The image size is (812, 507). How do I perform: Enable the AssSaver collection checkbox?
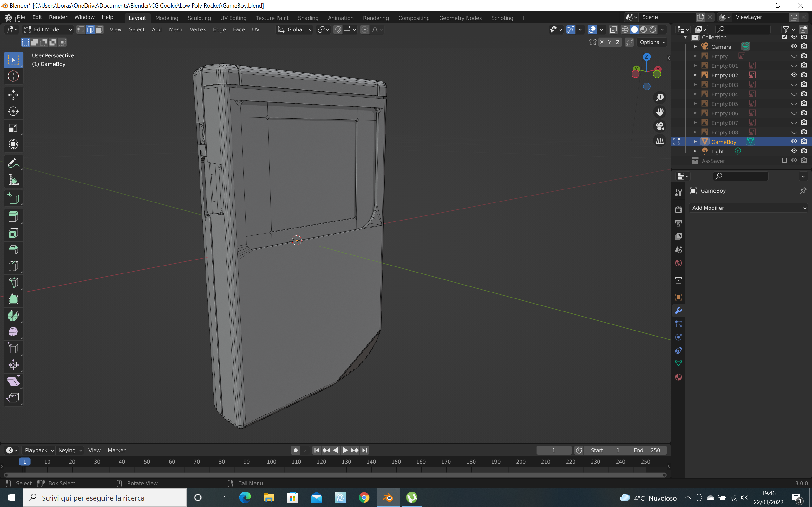click(x=784, y=161)
